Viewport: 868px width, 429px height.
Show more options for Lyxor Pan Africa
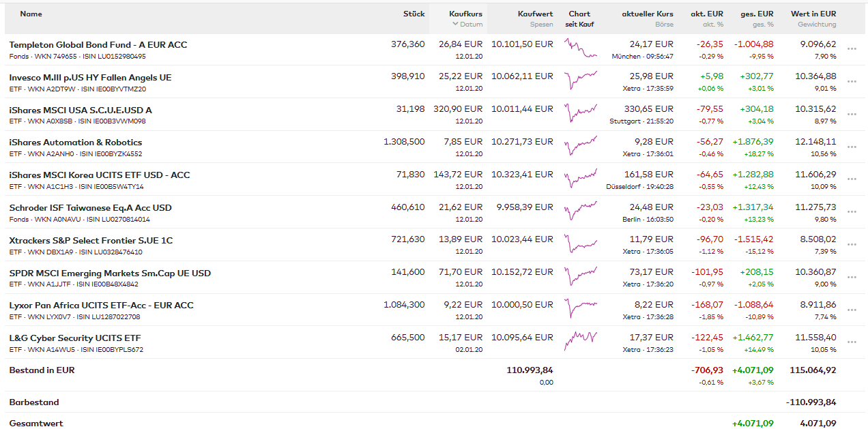[852, 310]
